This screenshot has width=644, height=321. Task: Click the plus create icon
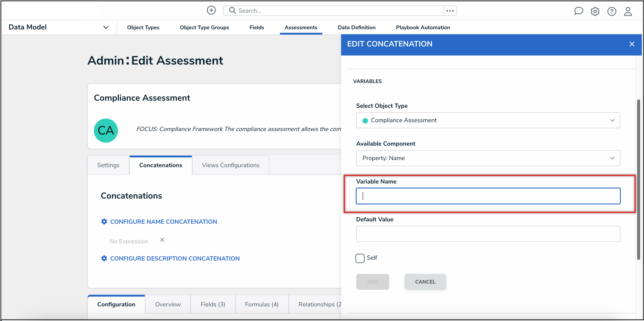(x=211, y=11)
